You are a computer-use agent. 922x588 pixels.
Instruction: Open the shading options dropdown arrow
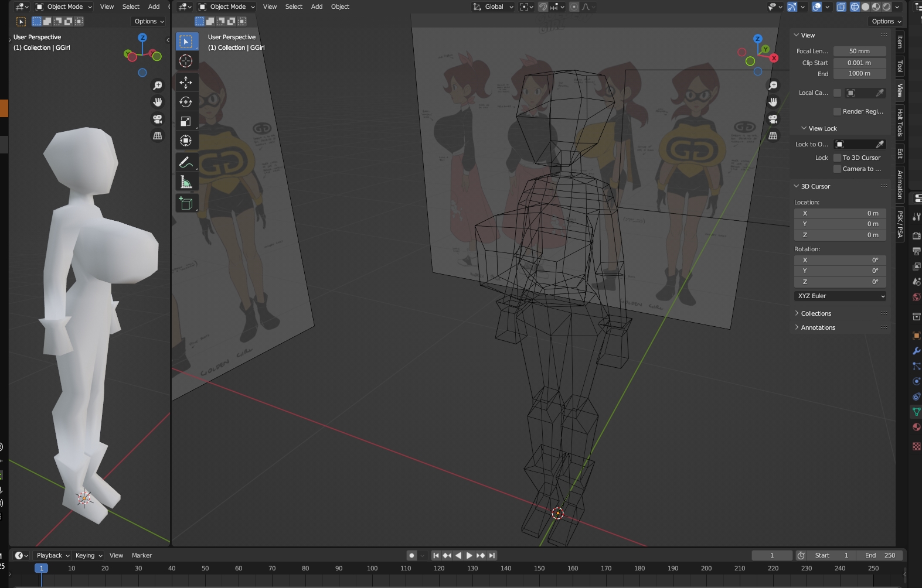(897, 6)
